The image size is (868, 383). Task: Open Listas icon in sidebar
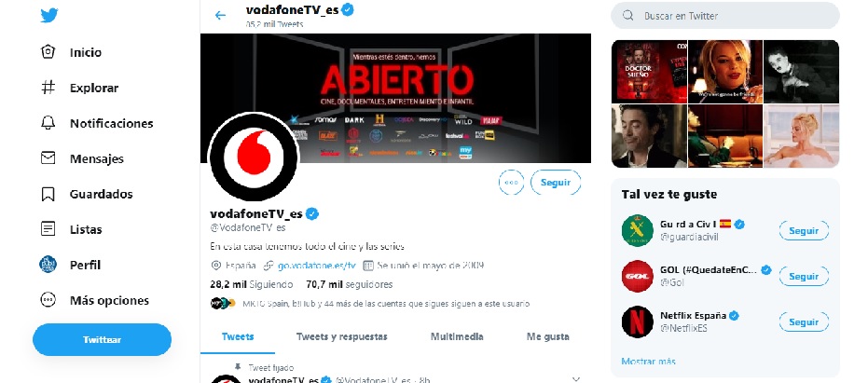48,229
